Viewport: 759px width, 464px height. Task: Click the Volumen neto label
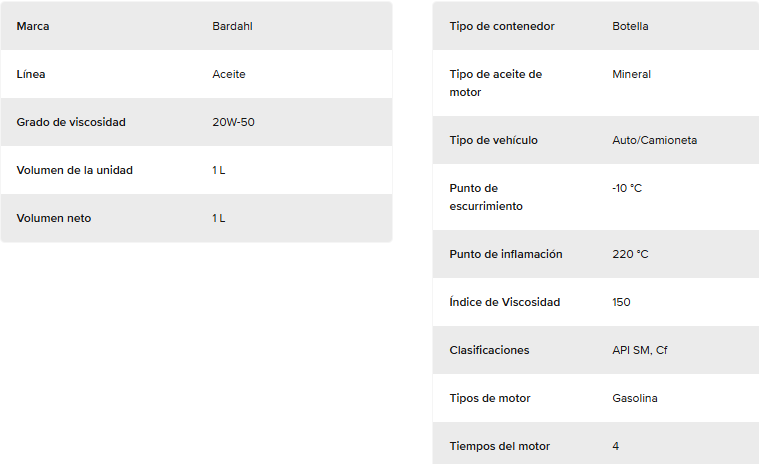(54, 218)
